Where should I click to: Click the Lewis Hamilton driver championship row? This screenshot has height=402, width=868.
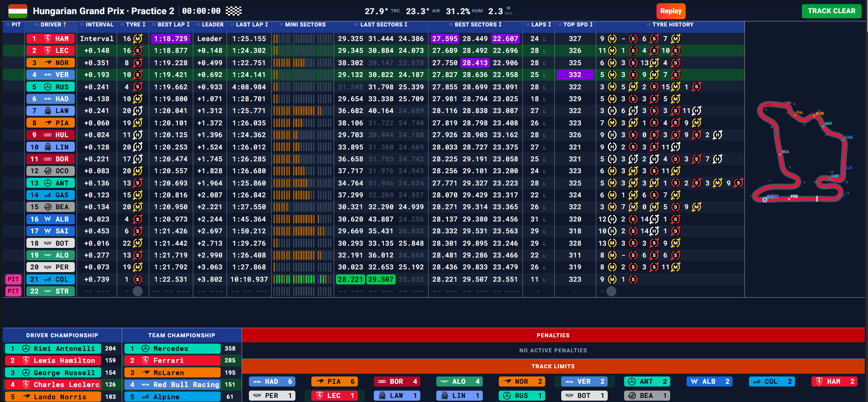coord(61,361)
